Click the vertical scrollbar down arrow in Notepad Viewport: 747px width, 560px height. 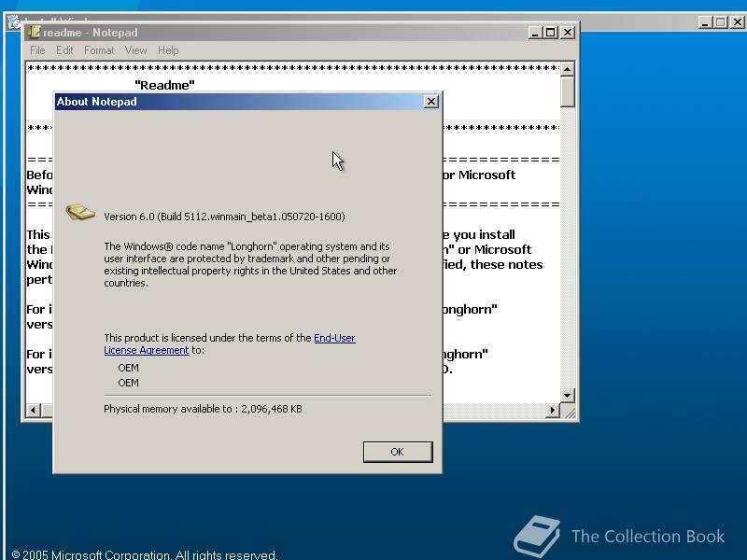(567, 395)
